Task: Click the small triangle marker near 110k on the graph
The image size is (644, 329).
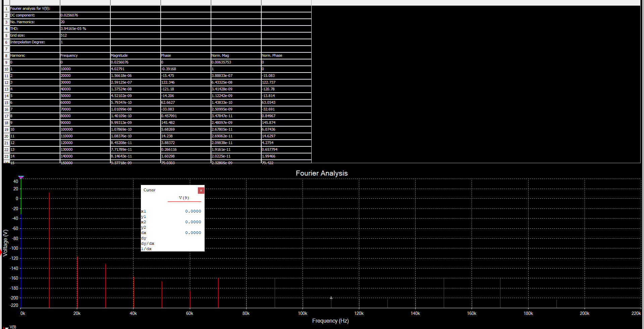Action: [x=331, y=298]
